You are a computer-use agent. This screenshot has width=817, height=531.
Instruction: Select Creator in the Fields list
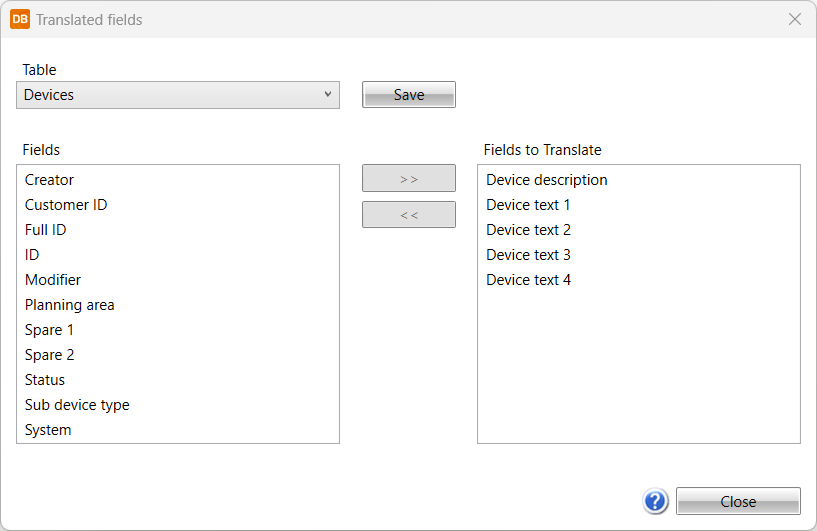[178, 180]
